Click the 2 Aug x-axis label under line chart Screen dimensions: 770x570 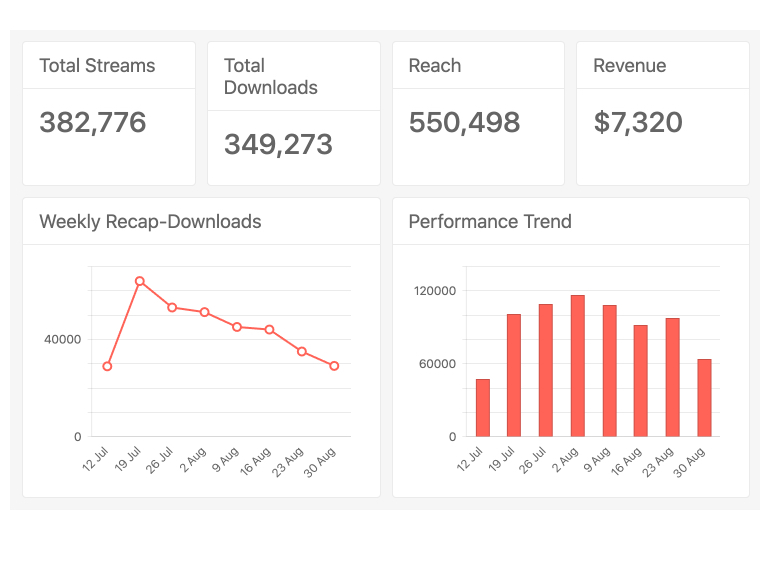193,460
